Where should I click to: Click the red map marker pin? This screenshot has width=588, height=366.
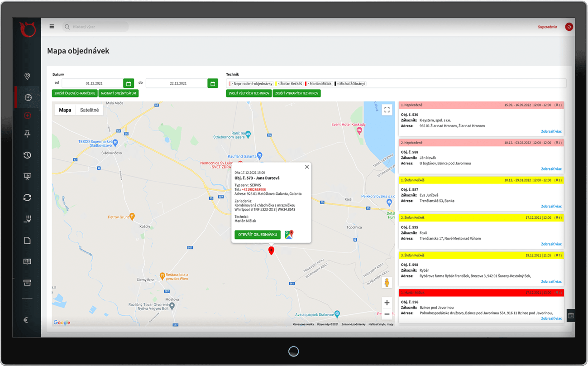point(271,250)
